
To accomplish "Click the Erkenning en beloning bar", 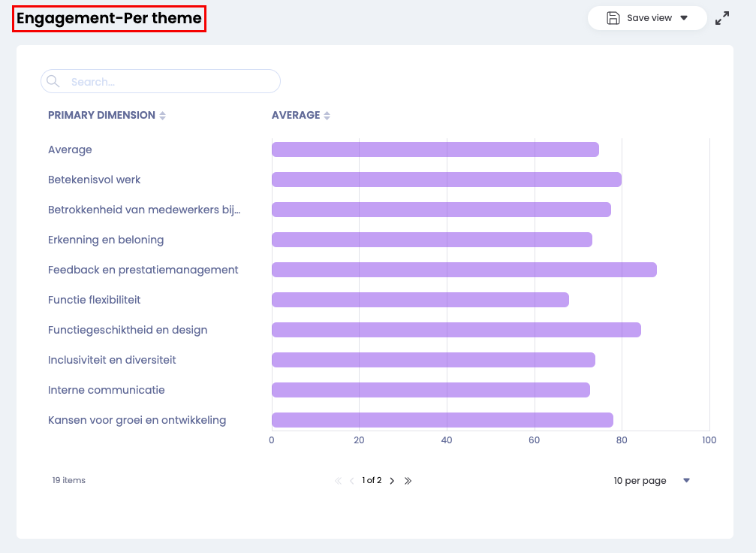I will [x=432, y=240].
